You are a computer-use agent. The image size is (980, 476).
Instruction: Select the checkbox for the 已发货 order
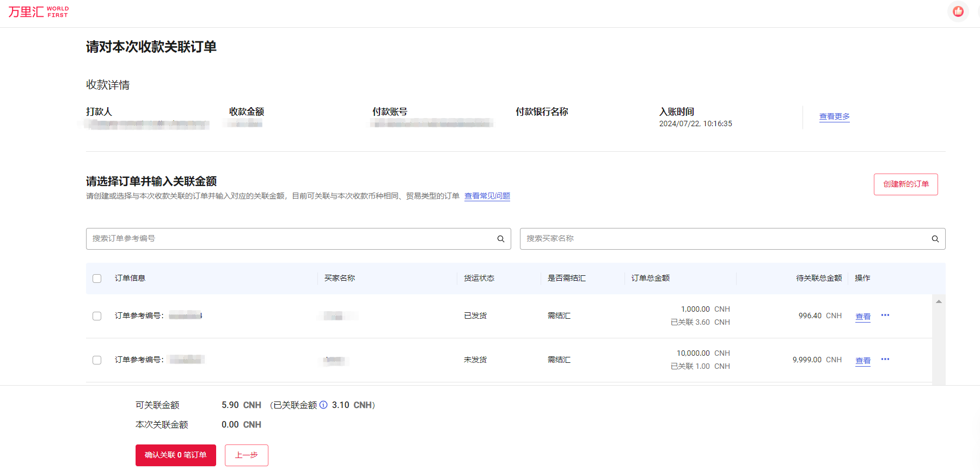(x=97, y=316)
